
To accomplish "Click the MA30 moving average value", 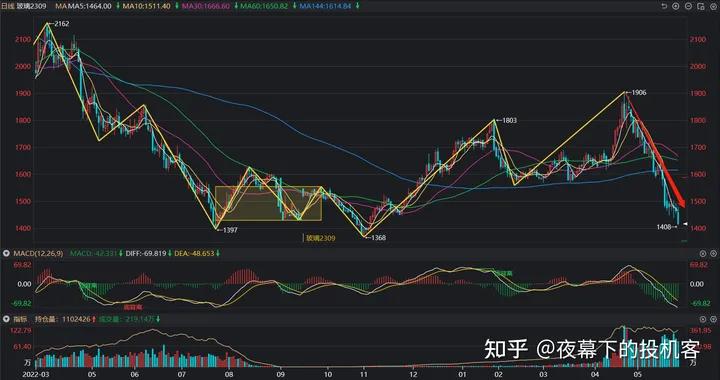I will point(206,6).
